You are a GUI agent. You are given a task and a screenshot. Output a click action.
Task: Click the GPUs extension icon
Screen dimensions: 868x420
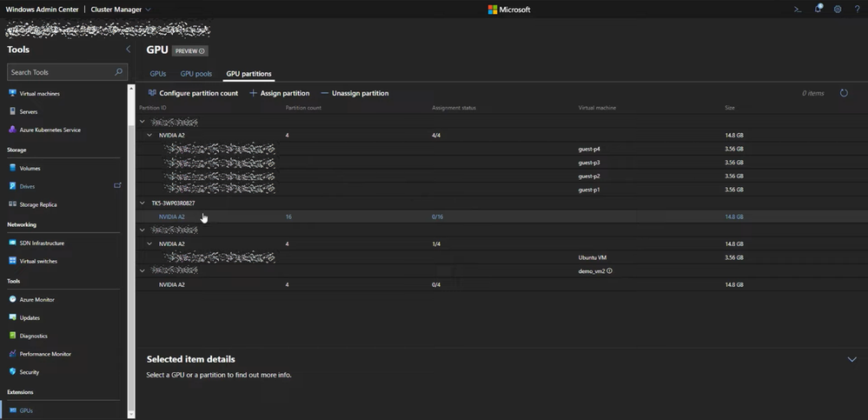coord(13,410)
